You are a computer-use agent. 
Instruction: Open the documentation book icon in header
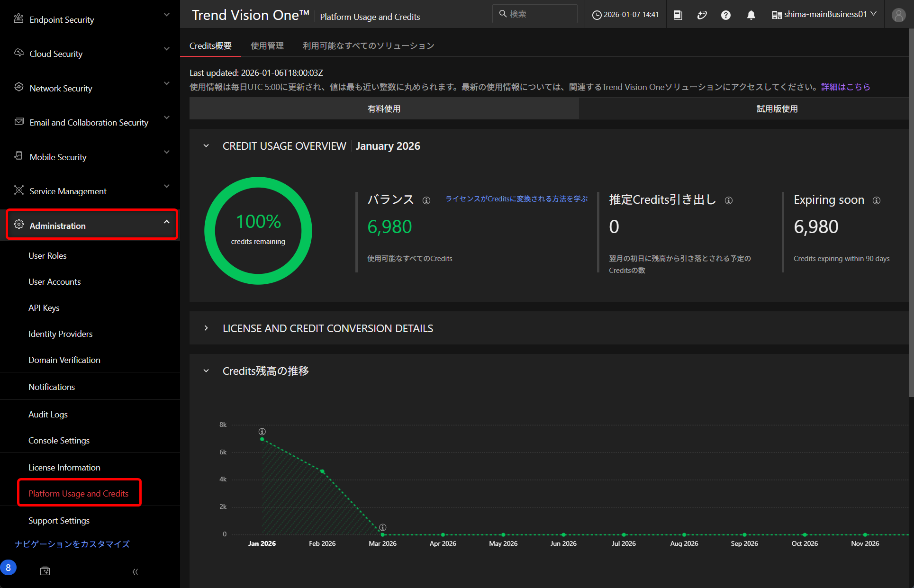click(x=678, y=15)
